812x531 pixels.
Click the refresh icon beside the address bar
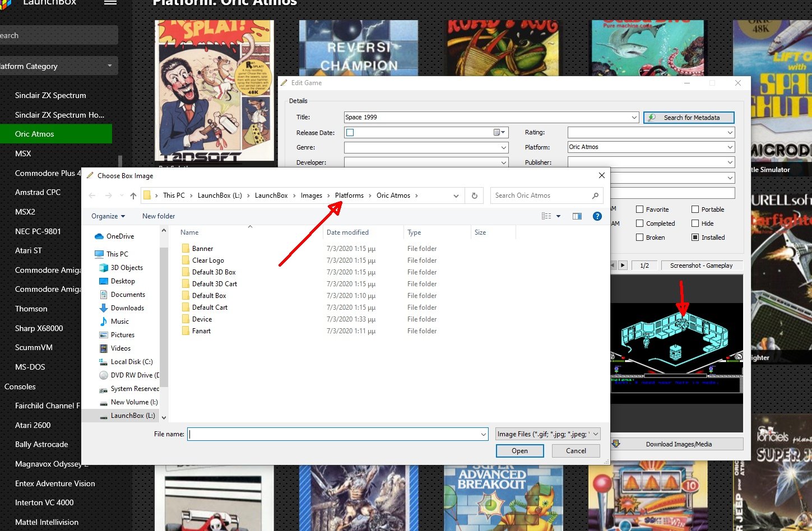474,195
